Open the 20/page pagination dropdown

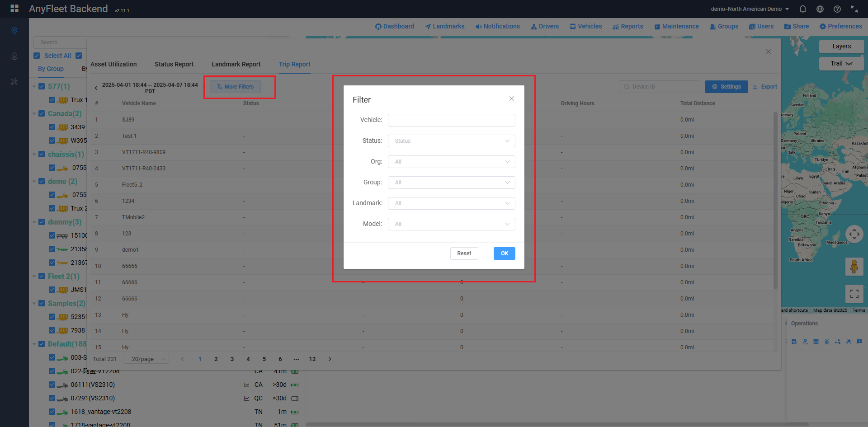point(147,359)
